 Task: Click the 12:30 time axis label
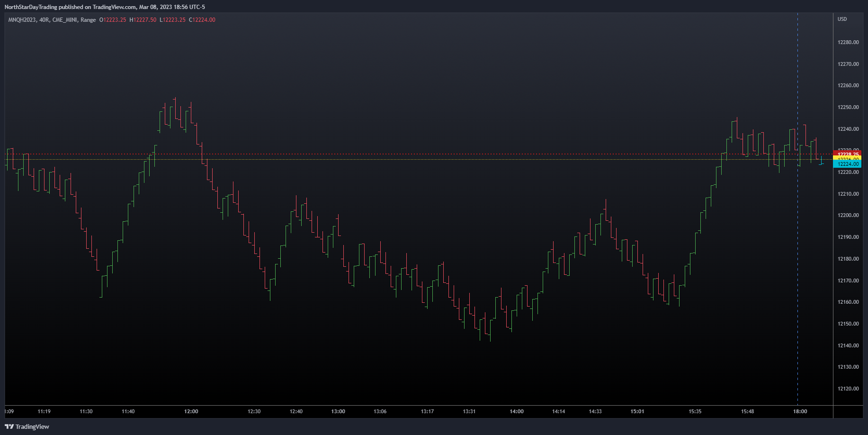pos(254,411)
